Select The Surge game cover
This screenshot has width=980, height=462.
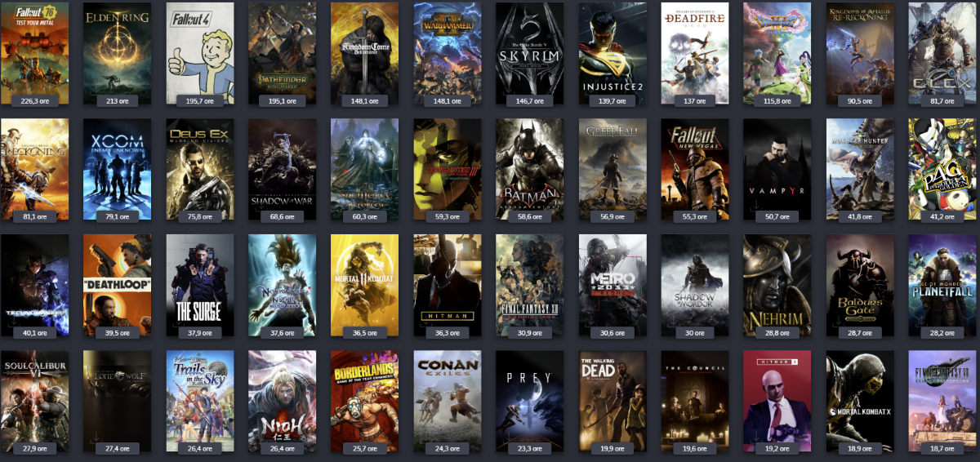pos(200,286)
